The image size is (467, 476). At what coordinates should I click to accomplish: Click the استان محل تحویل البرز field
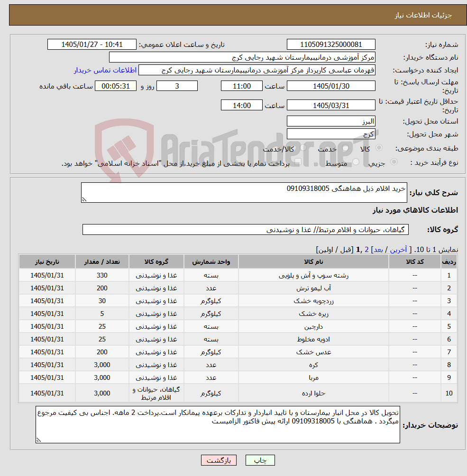click(x=331, y=121)
